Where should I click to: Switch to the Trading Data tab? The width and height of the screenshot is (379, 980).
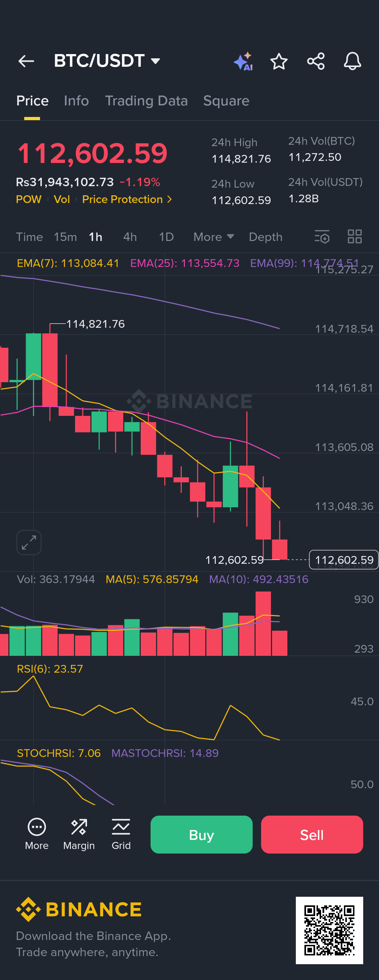point(146,101)
